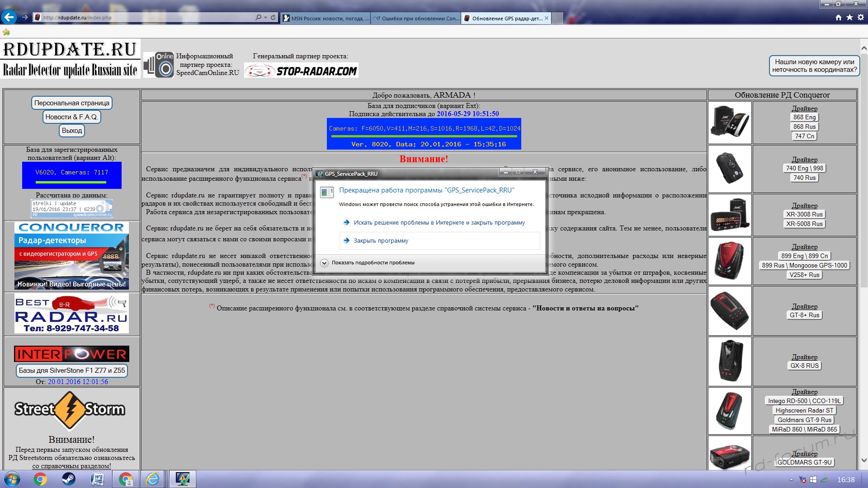The image size is (868, 488).
Task: Click the '868 Rus' driver button
Action: coord(804,127)
